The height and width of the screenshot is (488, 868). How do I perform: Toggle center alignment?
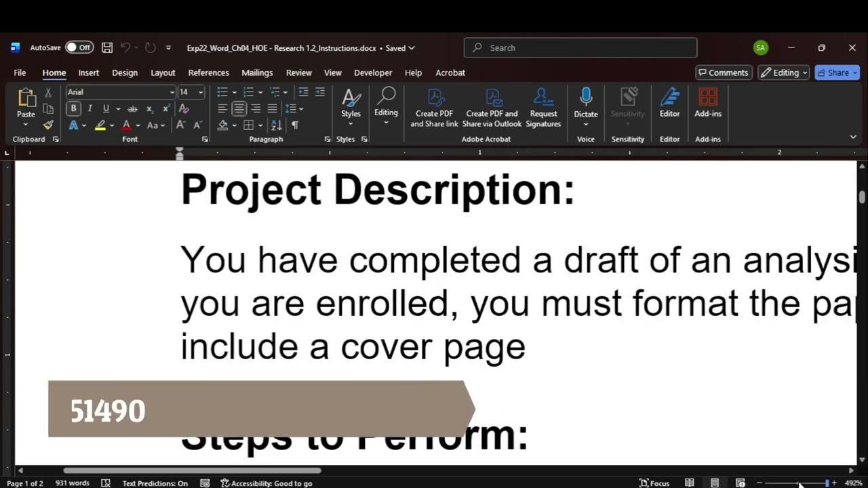[239, 108]
